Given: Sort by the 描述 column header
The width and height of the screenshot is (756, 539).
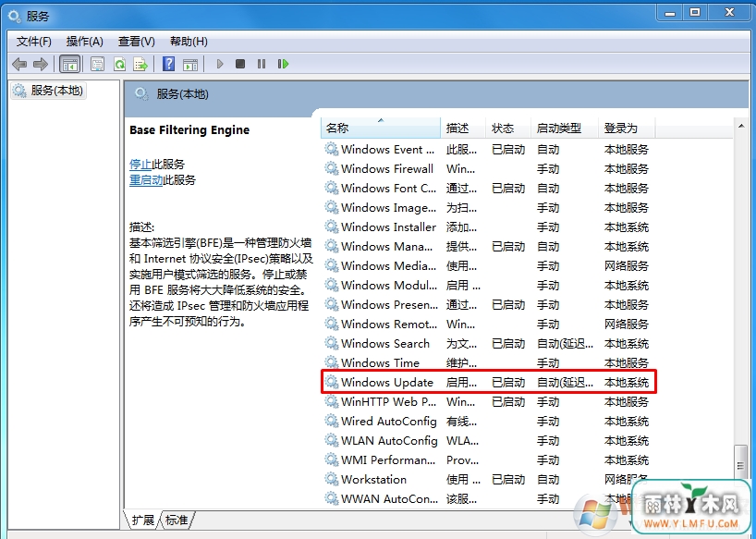Looking at the screenshot, I should [463, 129].
